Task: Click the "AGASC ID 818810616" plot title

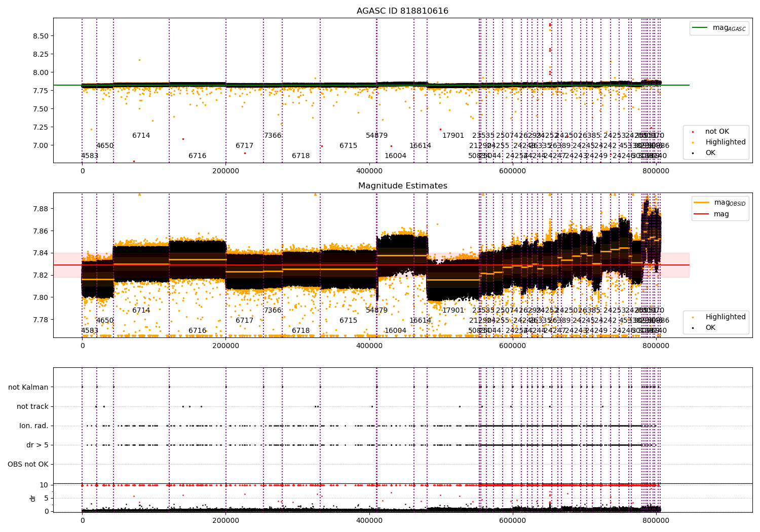Action: coord(402,11)
